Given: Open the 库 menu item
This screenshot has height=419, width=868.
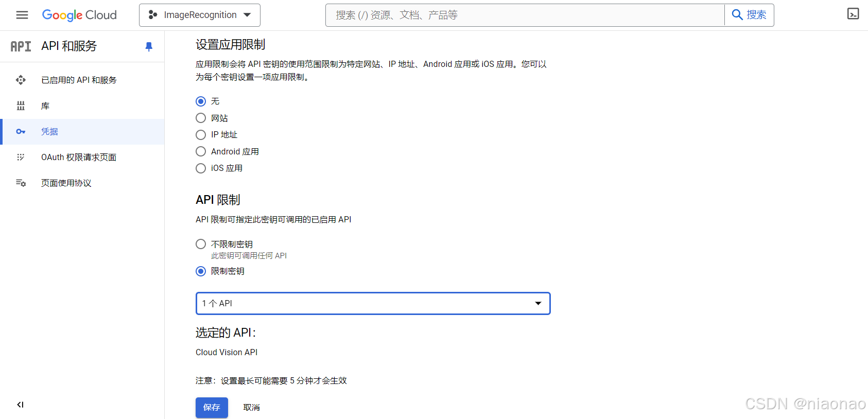Looking at the screenshot, I should pyautogui.click(x=82, y=106).
